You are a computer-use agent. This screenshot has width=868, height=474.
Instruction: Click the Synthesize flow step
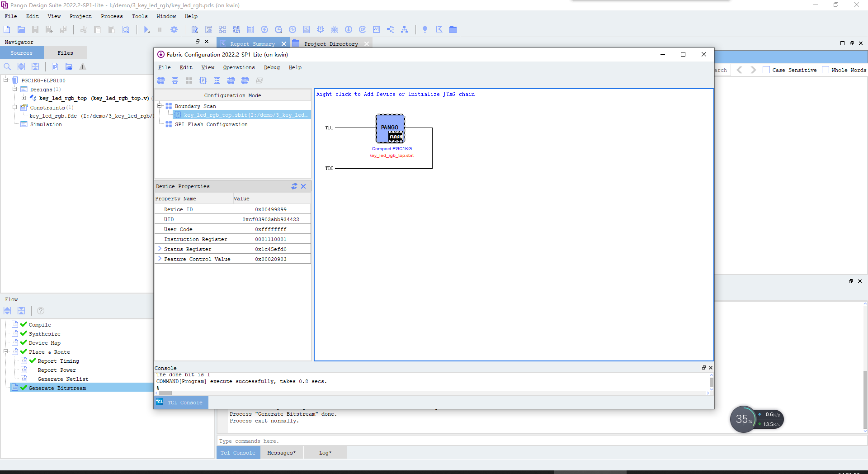pos(44,334)
